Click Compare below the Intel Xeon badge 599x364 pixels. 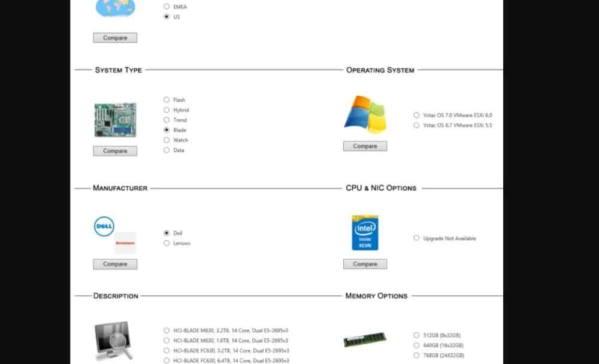(365, 264)
